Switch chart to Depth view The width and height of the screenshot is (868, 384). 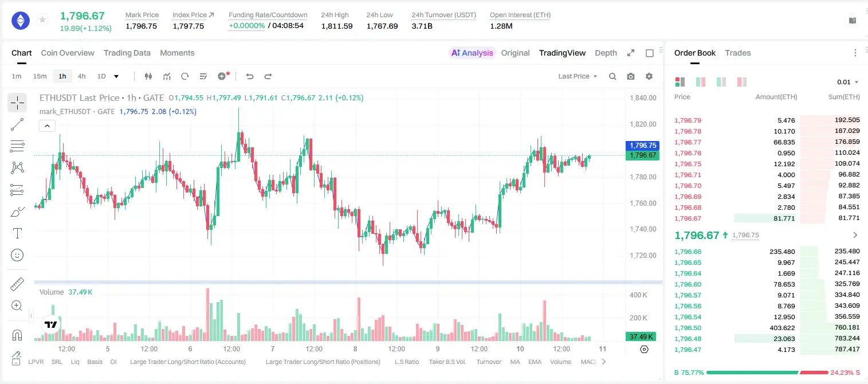pos(606,53)
